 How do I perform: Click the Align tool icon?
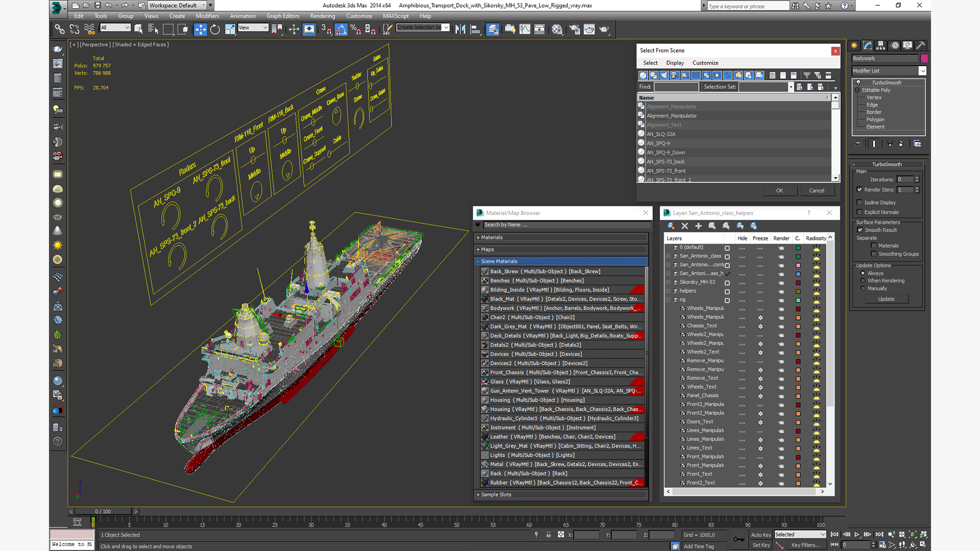(x=475, y=30)
